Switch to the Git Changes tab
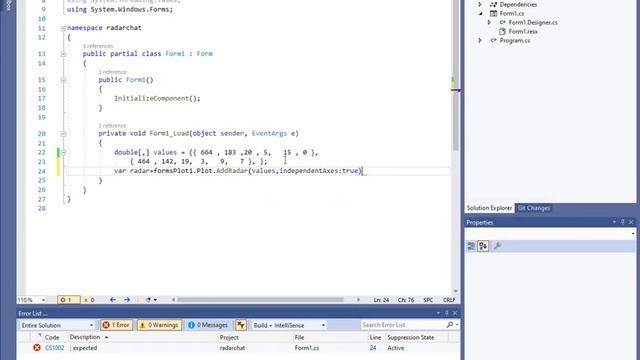The width and height of the screenshot is (640, 360). click(x=533, y=208)
